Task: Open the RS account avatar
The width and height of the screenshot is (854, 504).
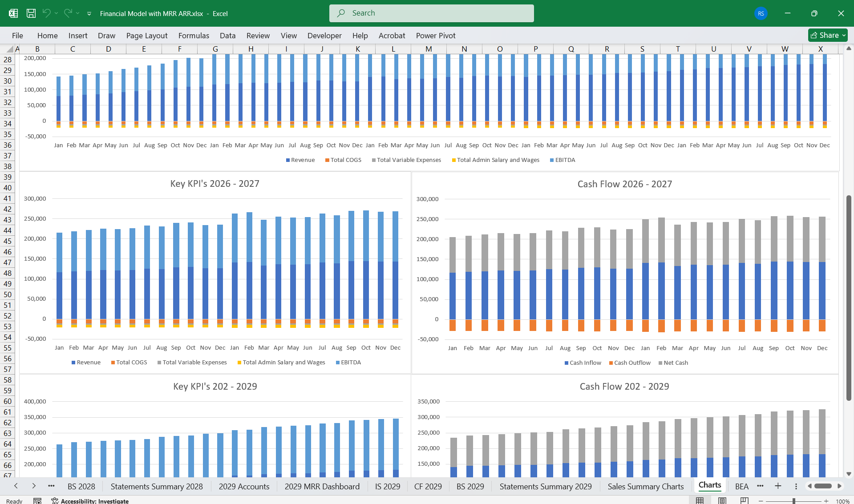Action: point(761,13)
